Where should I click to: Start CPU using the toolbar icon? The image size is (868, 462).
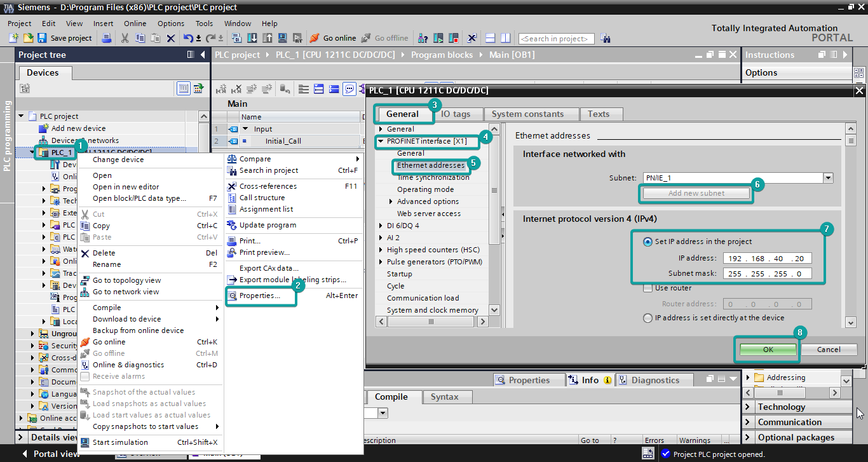[439, 38]
